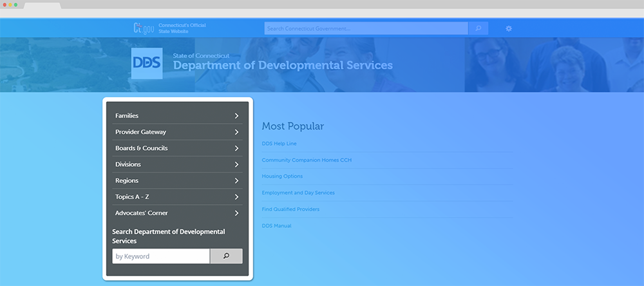Click the top search magnifier button
This screenshot has height=286, width=644.
coord(478,28)
